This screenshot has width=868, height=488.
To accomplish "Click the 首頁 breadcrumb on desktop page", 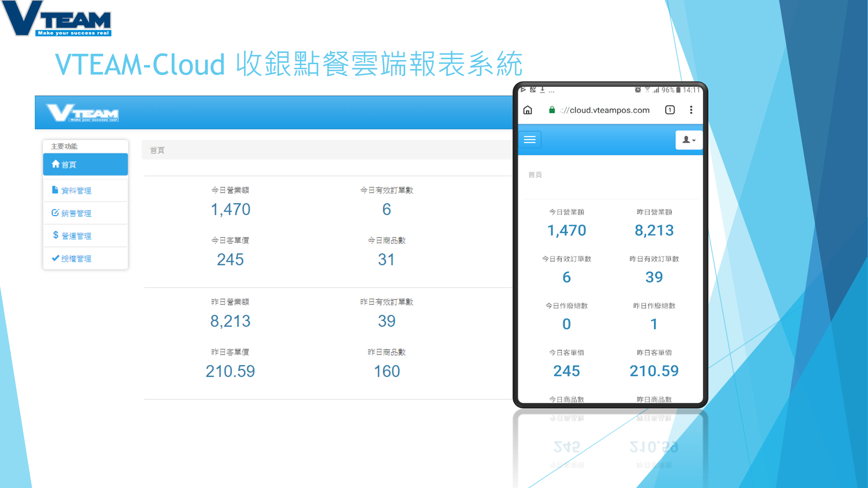I will [x=157, y=150].
